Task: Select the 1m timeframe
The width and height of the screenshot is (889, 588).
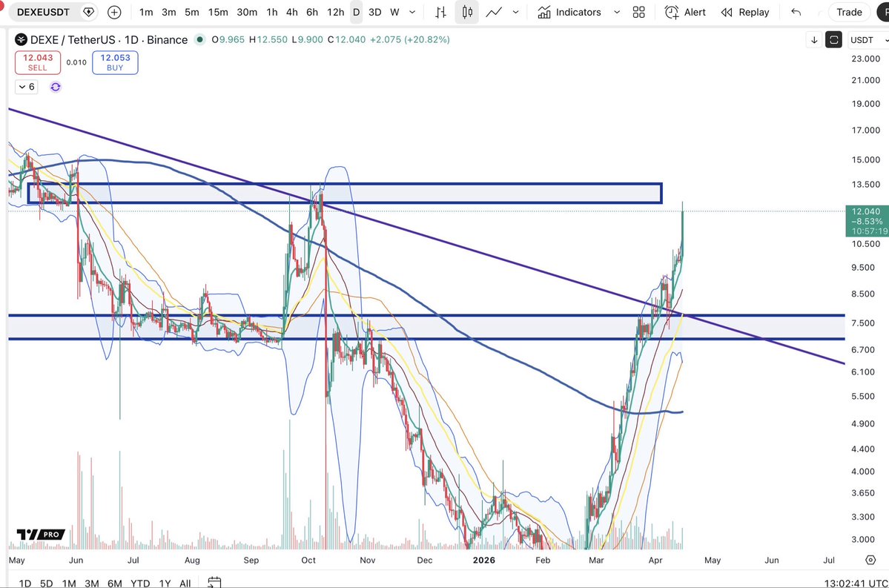Action: [146, 12]
